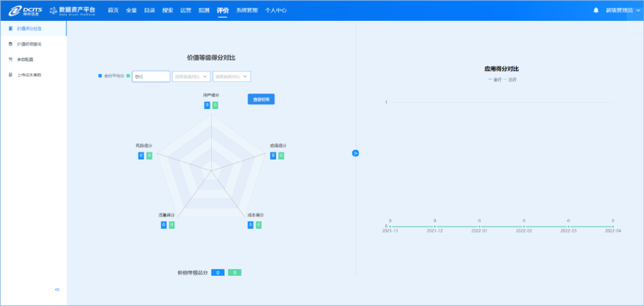Screen dimensions: 644x306
Task: Toggle the 全行 series in the 应用得分对比 legend
Action: [x=494, y=79]
